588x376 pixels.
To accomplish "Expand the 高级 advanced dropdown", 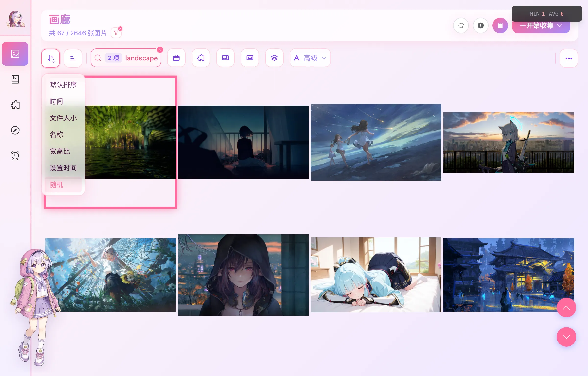I will point(310,58).
